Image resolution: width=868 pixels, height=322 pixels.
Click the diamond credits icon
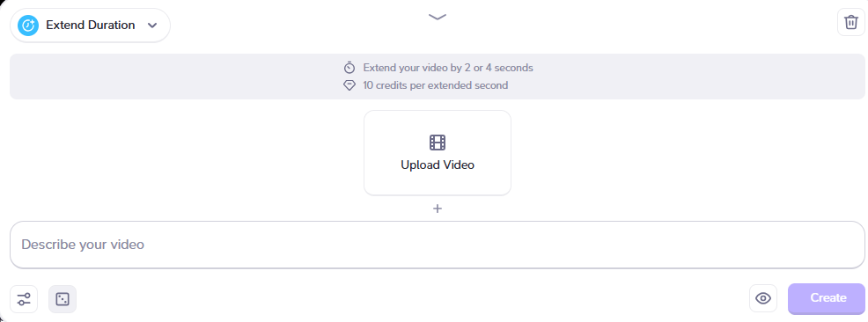tap(349, 85)
